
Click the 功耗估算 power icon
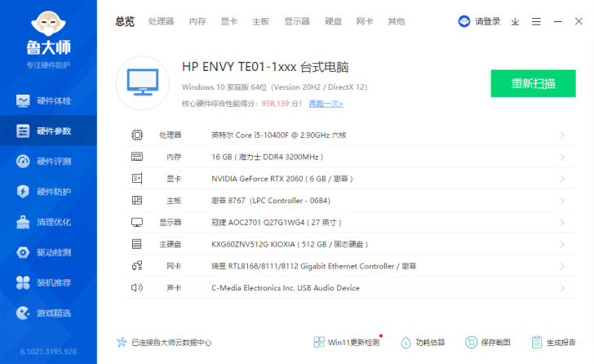pos(406,343)
